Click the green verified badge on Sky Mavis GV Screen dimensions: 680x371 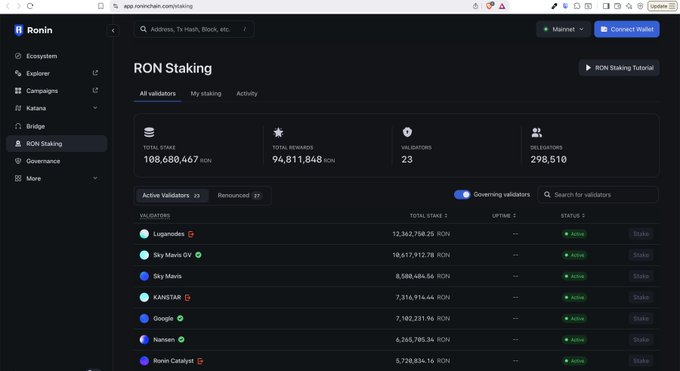(198, 255)
